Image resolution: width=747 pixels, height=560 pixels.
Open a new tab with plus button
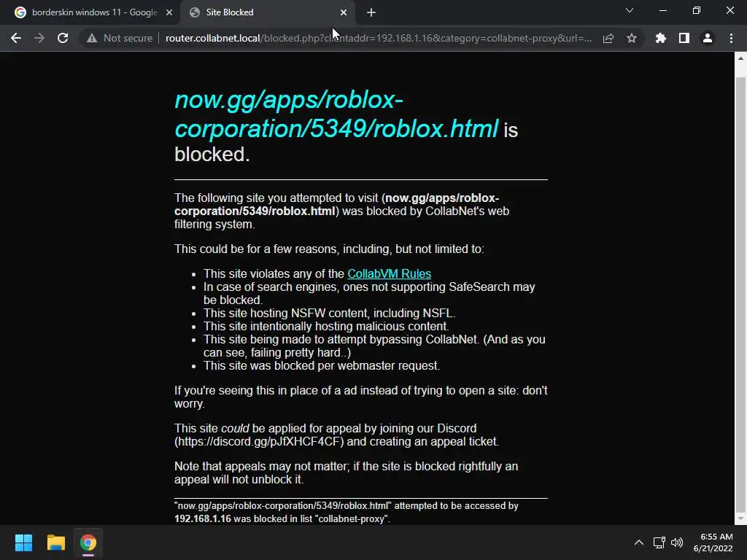point(371,12)
